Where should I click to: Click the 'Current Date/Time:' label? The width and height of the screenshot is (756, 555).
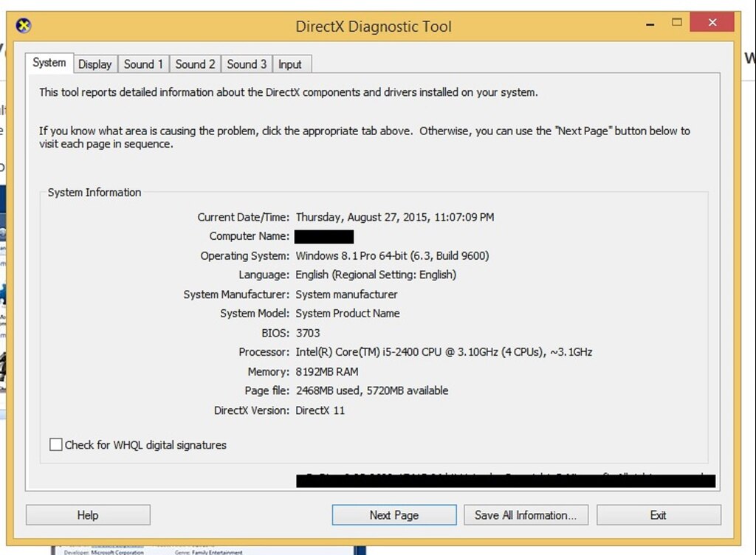click(244, 217)
